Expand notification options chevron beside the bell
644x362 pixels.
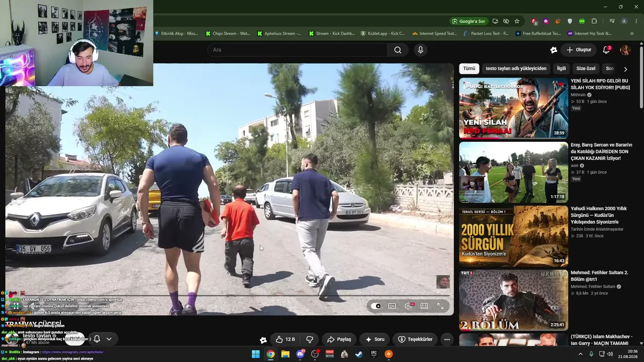tap(109, 339)
